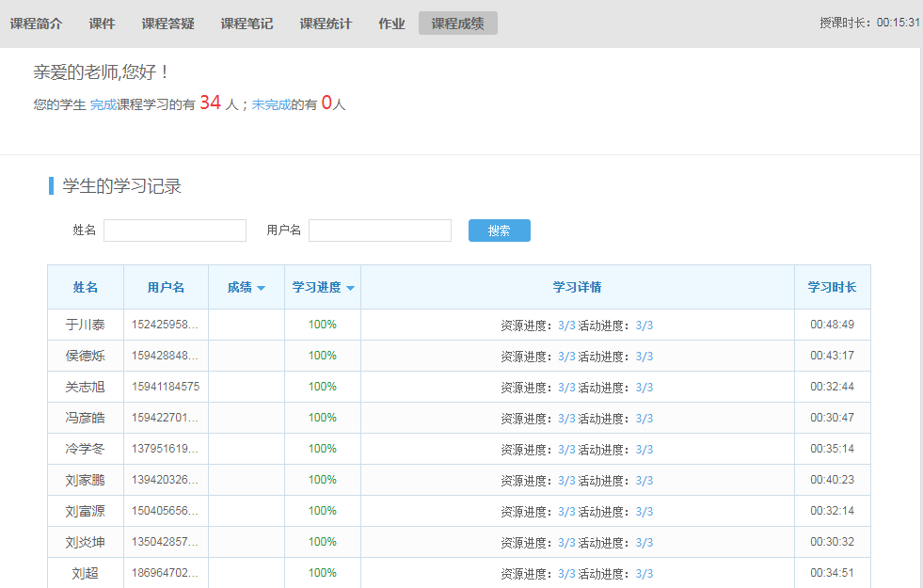This screenshot has height=588, width=923.
Task: Open 活动进度 3/3 for 刘家鹏
Action: pyautogui.click(x=644, y=481)
